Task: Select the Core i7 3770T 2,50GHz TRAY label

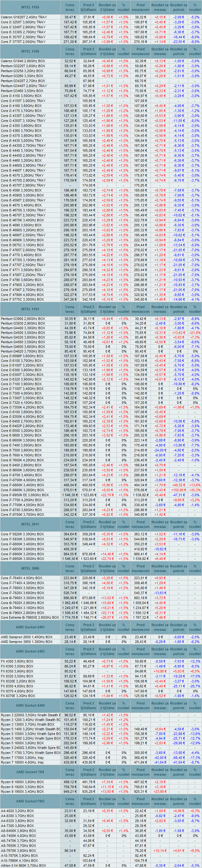Action: click(23, 42)
